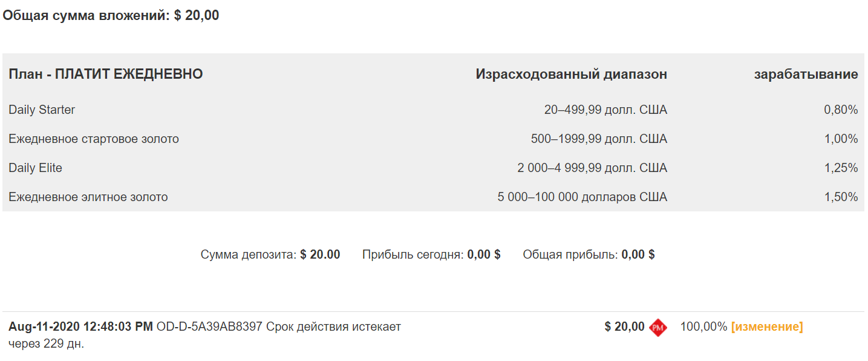This screenshot has height=361, width=868.
Task: Click the 1,25% earning value
Action: click(x=841, y=168)
